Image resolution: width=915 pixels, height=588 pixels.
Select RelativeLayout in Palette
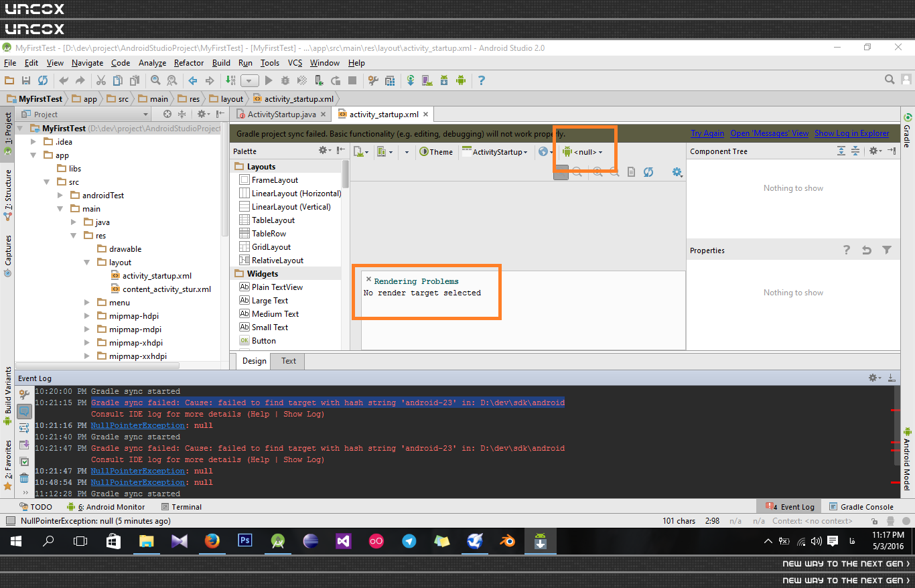click(x=271, y=261)
